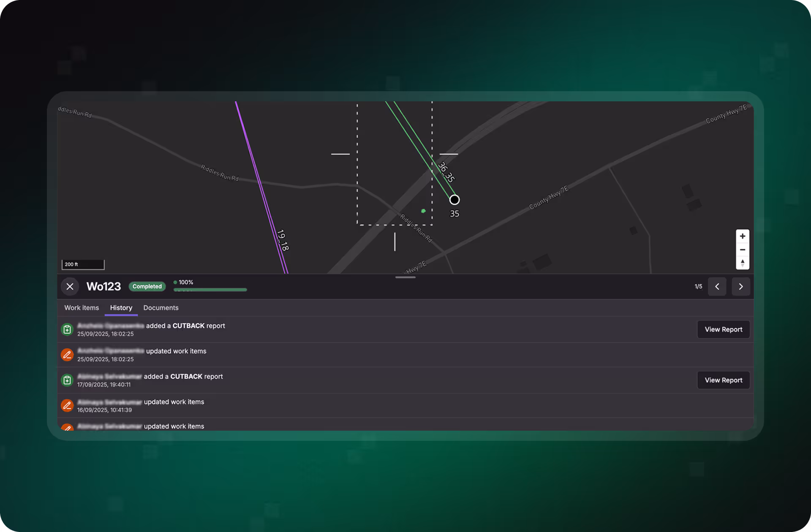Viewport: 811px width, 532px height.
Task: Reset map compass bearing north
Action: (x=742, y=263)
